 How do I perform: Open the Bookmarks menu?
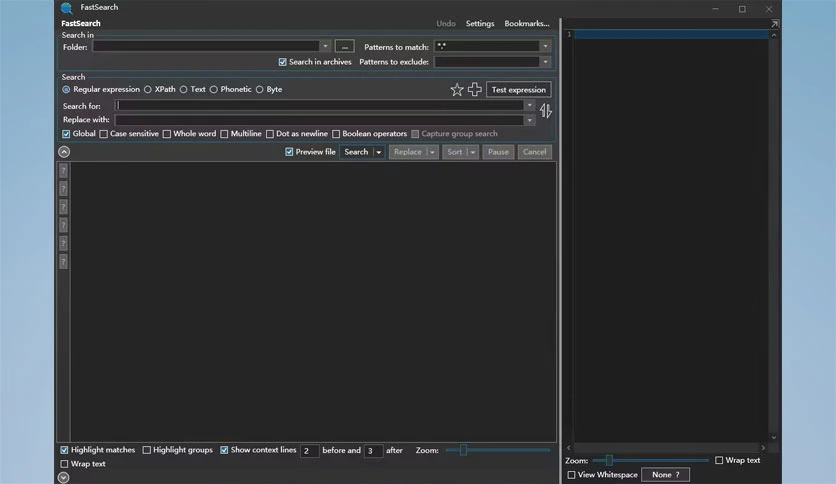pyautogui.click(x=527, y=23)
